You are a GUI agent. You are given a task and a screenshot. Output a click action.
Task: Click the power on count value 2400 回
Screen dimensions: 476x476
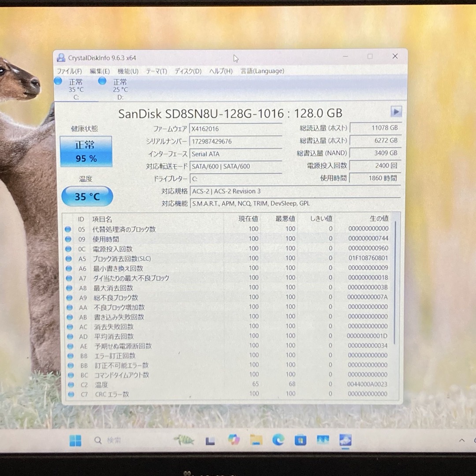click(x=376, y=165)
